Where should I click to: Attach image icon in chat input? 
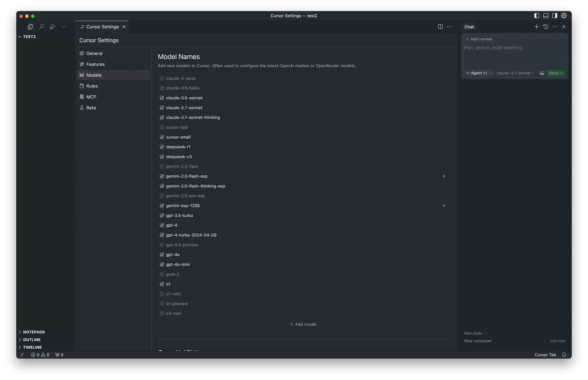pos(542,73)
